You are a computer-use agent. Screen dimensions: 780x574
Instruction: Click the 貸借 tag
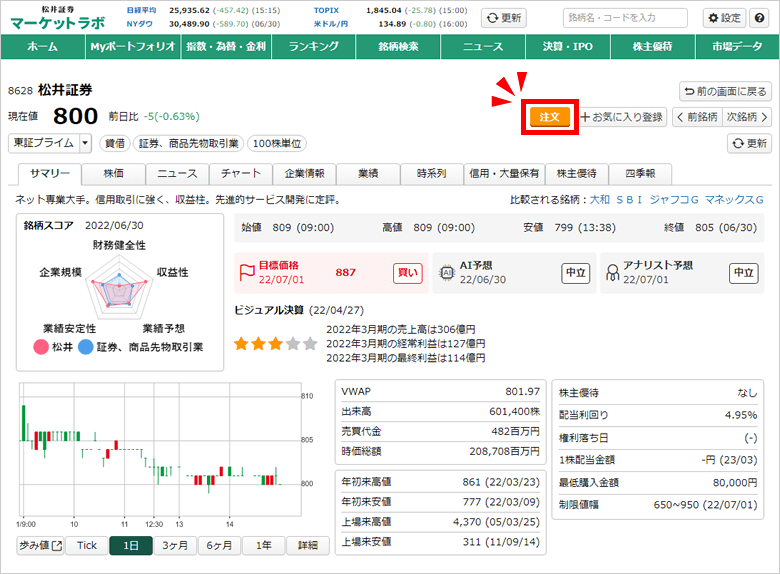pyautogui.click(x=115, y=144)
